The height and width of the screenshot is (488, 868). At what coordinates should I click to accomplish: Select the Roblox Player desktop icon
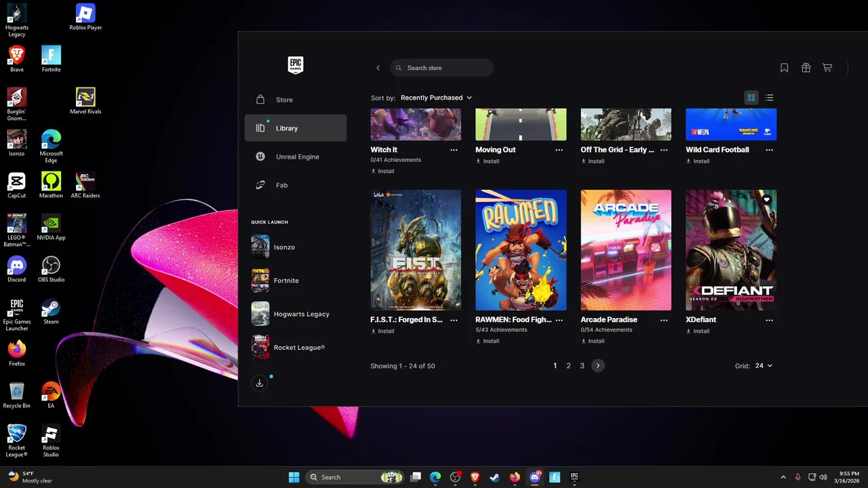[x=85, y=18]
